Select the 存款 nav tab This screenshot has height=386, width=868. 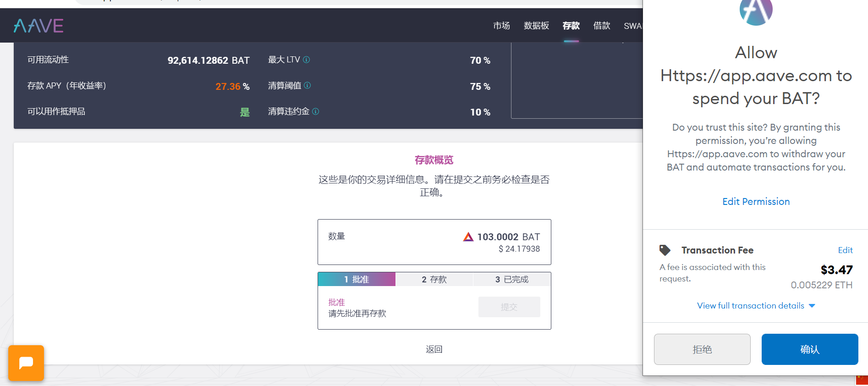[x=571, y=26]
